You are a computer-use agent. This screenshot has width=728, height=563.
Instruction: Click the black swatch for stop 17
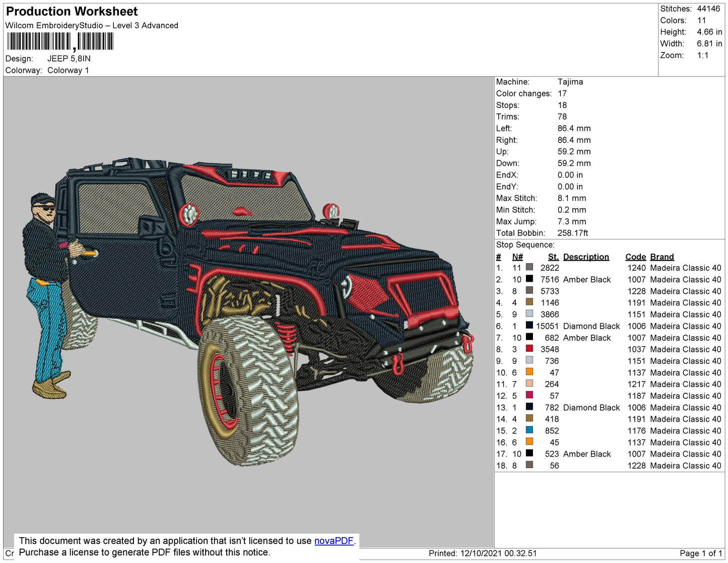[530, 453]
